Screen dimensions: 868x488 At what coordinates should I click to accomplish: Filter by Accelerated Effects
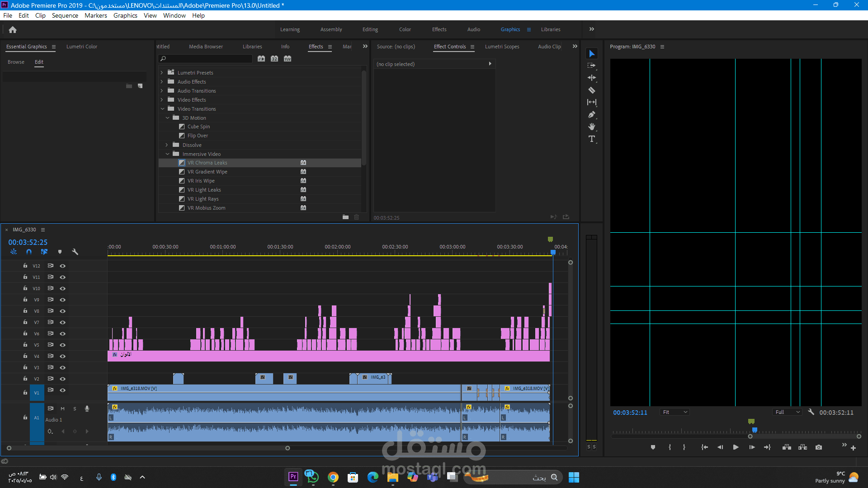click(x=261, y=59)
